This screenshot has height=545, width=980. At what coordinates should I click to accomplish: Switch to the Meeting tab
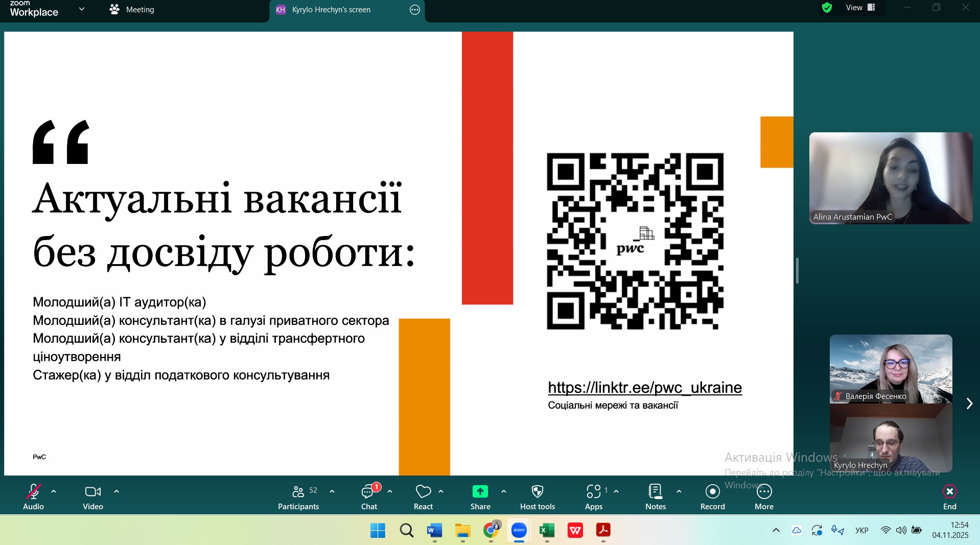pos(132,10)
